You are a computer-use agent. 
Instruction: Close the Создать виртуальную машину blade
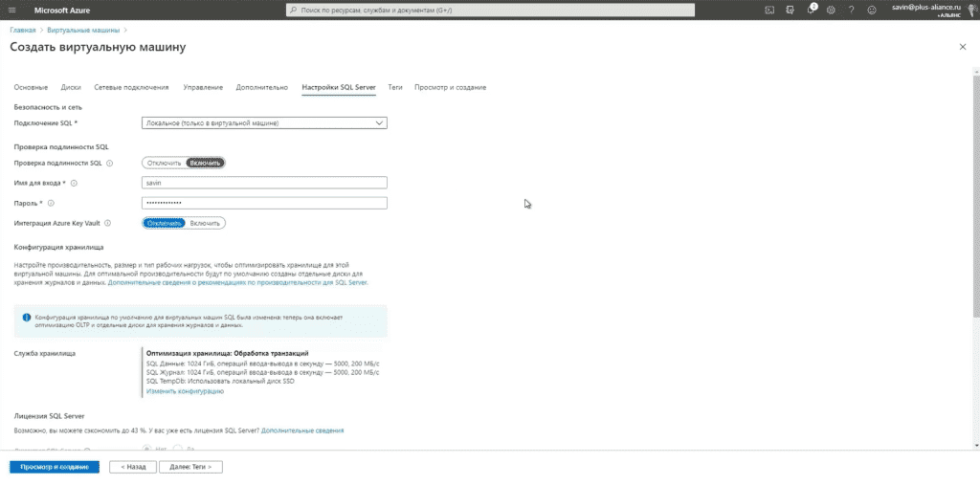tap(963, 47)
